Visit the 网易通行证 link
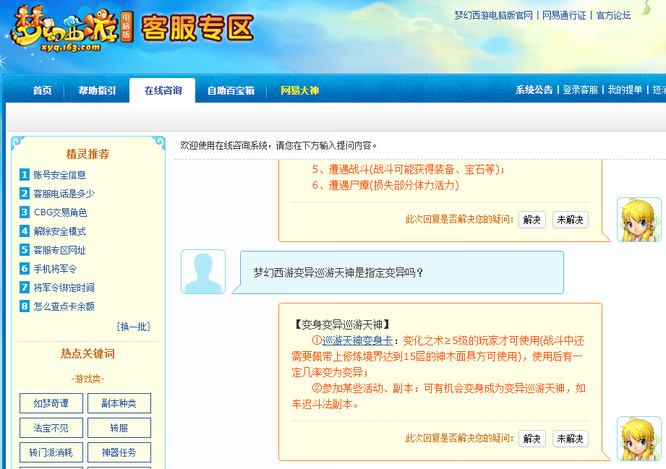This screenshot has height=469, width=666. (564, 16)
